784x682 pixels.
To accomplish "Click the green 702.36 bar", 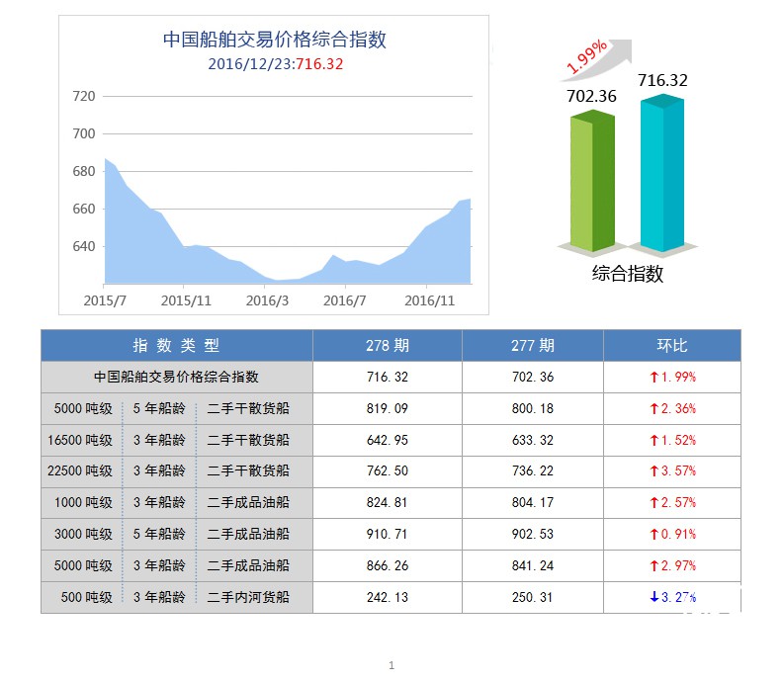I will (x=592, y=181).
